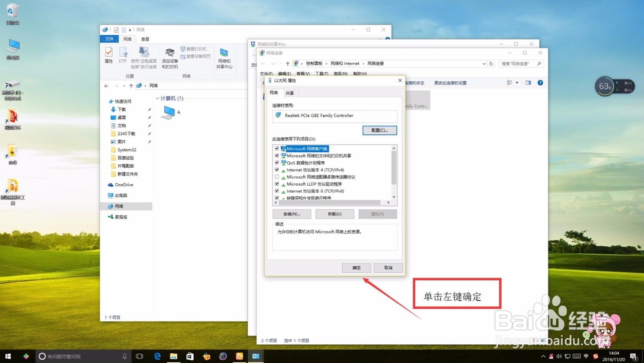Select OneDrive in navigation pane
This screenshot has width=644, height=363.
tap(121, 185)
